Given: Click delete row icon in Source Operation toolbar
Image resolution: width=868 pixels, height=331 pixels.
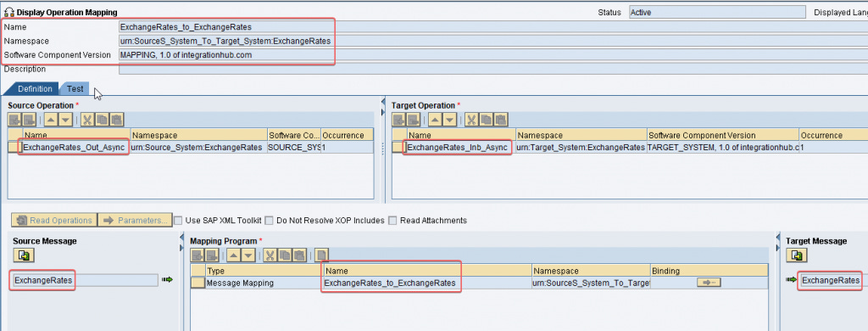Looking at the screenshot, I should coord(29,119).
